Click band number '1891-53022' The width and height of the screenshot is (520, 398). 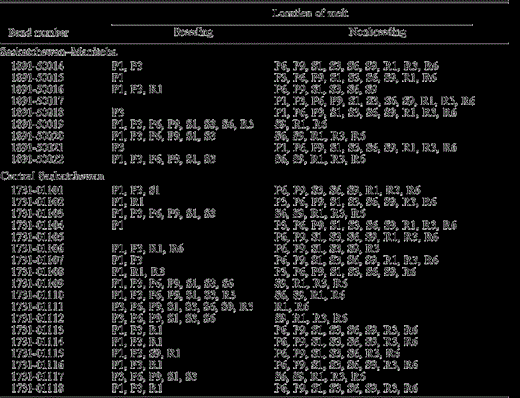pos(37,159)
